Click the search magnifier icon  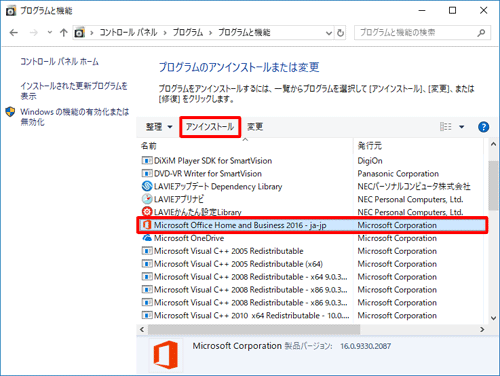pyautogui.click(x=481, y=33)
